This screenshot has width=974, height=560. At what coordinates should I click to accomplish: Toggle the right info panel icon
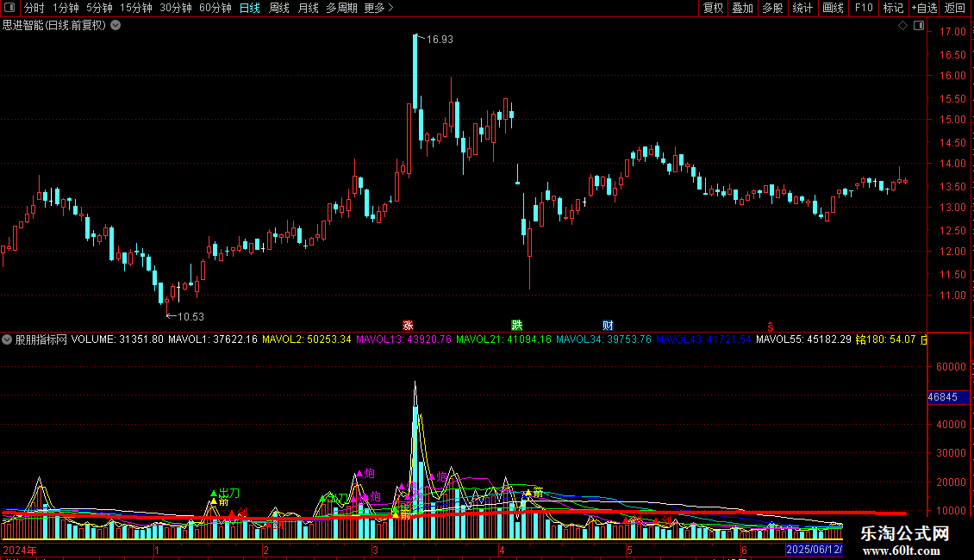coord(919,26)
